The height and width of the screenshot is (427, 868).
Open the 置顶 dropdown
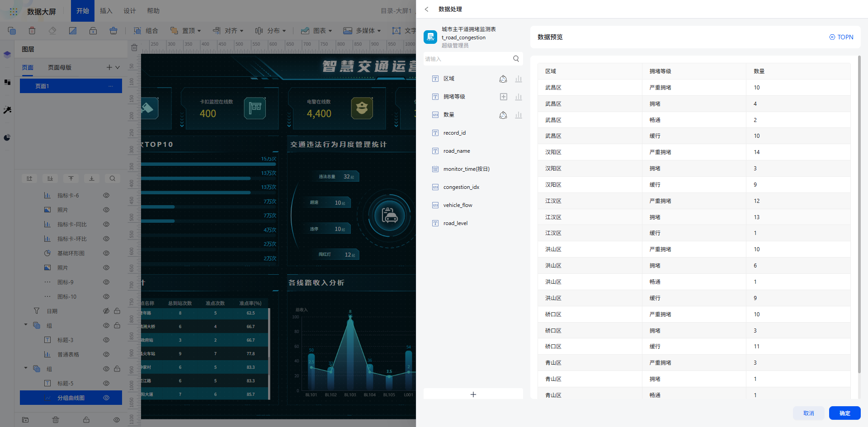coord(186,31)
